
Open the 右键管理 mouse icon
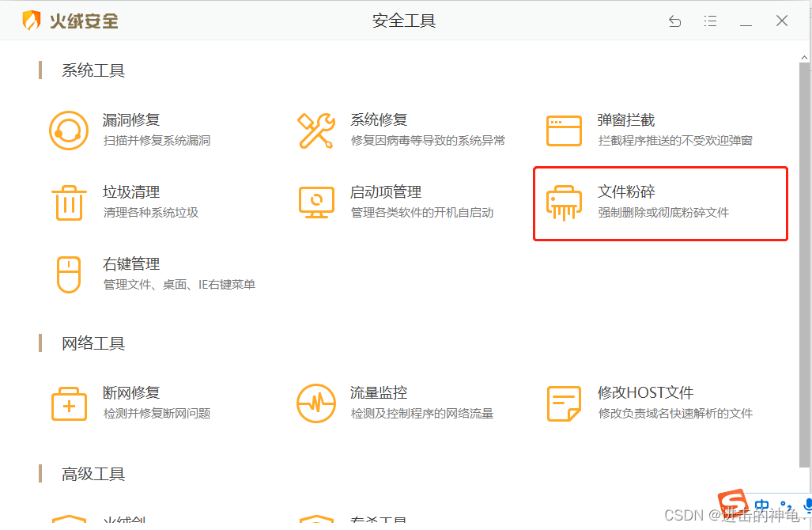[68, 274]
